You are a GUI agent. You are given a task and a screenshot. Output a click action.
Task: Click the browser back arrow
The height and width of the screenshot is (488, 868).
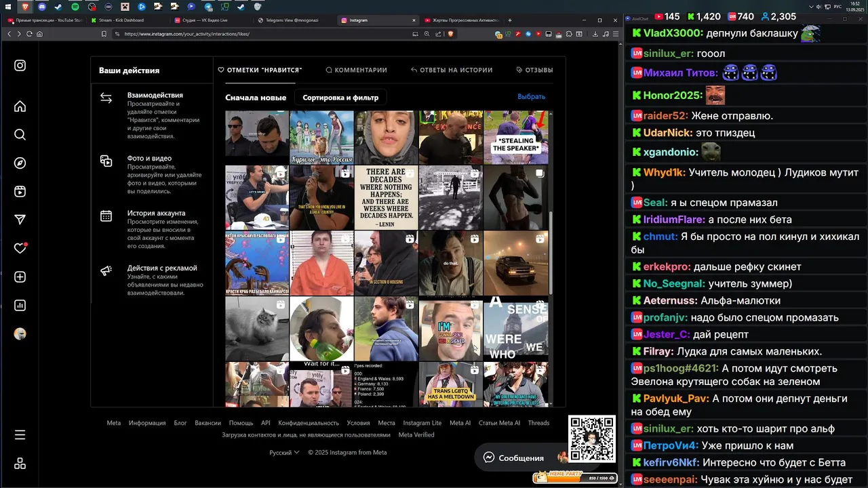pos(8,34)
